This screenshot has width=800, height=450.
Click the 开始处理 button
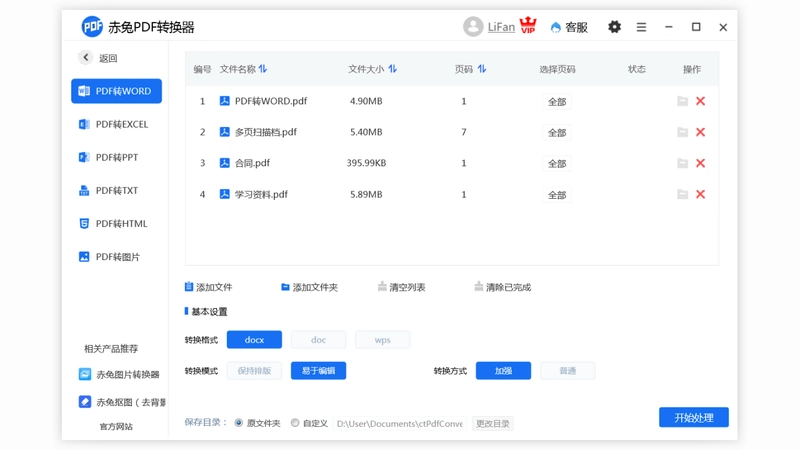click(x=694, y=417)
